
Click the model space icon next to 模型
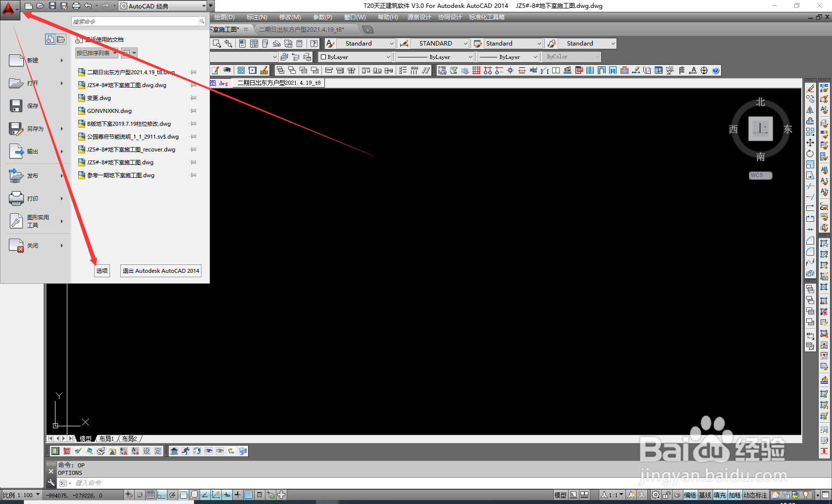point(573,495)
